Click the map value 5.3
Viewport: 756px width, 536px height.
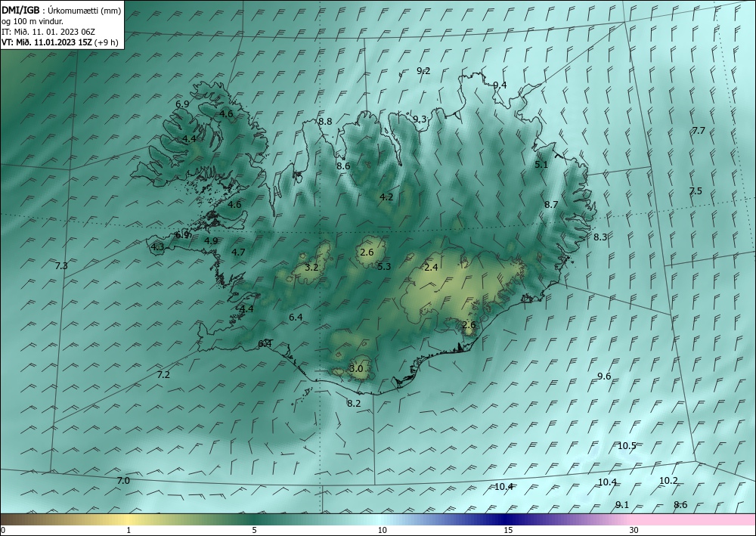pos(384,266)
